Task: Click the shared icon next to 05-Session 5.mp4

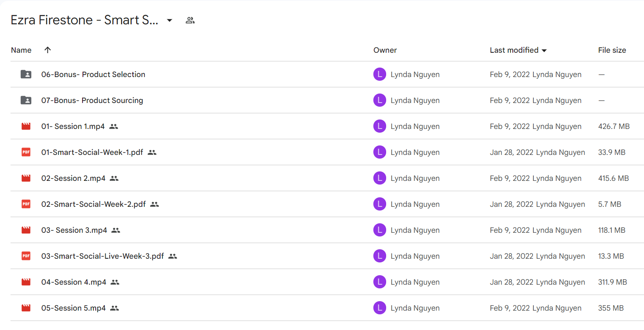Action: tap(115, 308)
